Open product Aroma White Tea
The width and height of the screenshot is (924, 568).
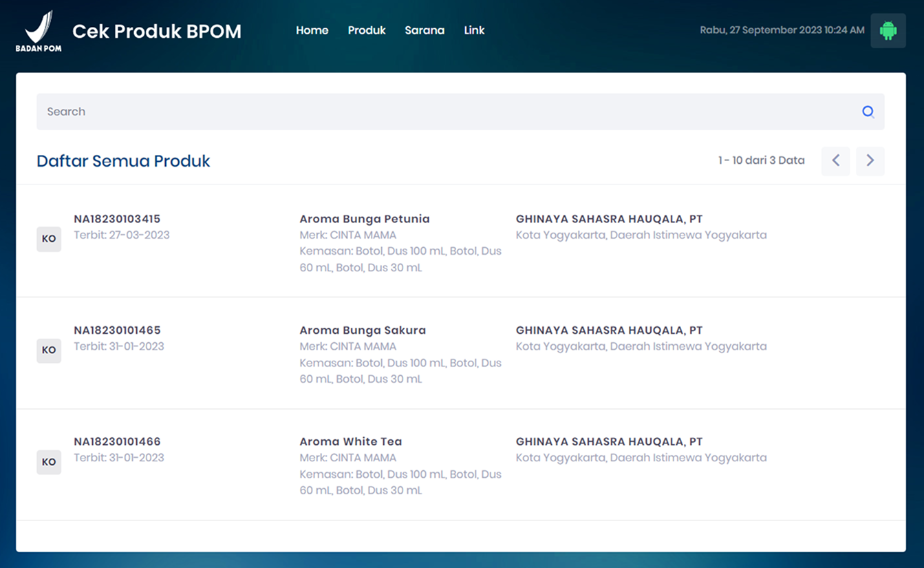tap(351, 442)
